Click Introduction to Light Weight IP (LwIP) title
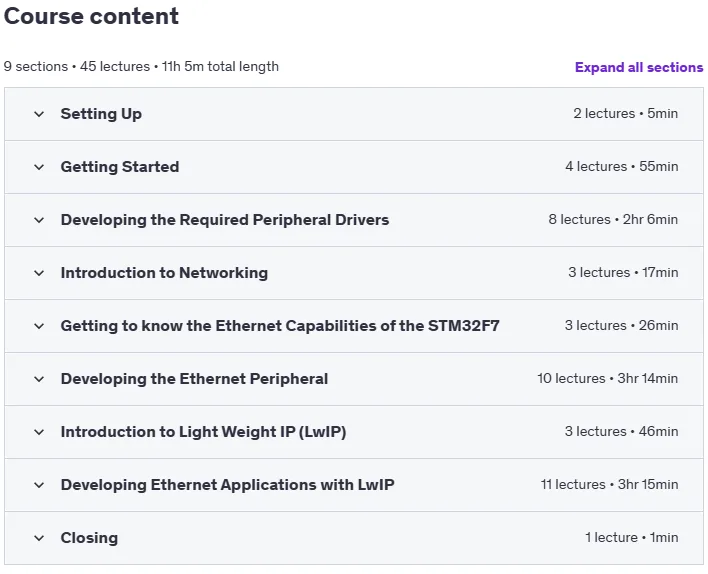This screenshot has width=708, height=574. click(203, 432)
